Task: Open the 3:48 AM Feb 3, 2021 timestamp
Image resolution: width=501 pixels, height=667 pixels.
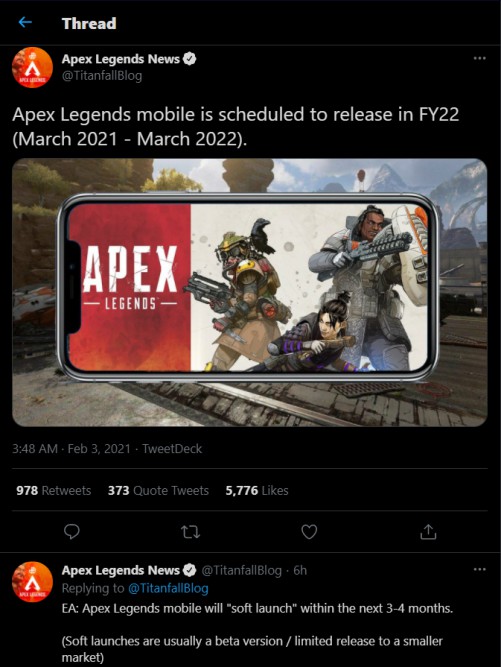Action: point(71,448)
